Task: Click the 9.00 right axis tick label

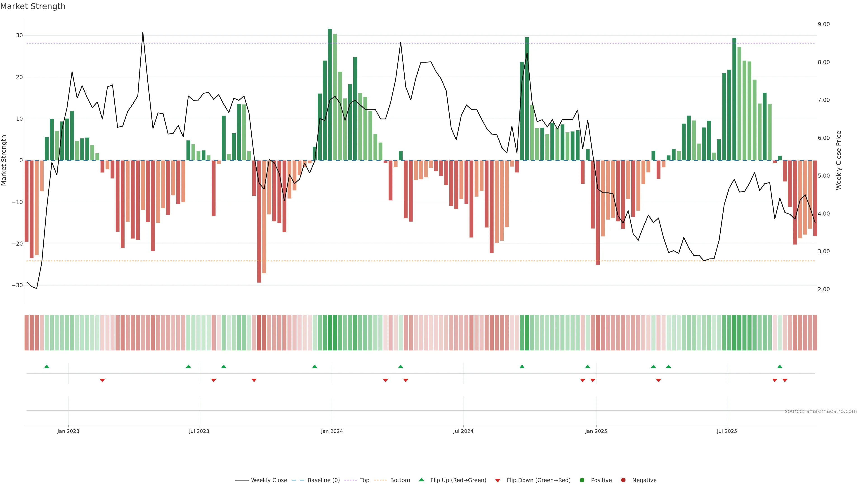Action: click(823, 24)
